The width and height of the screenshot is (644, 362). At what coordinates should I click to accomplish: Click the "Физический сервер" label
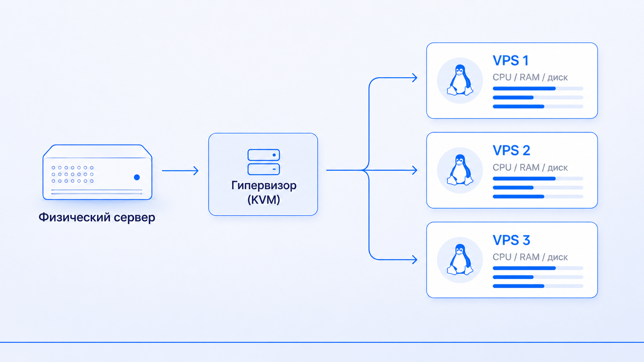97,217
